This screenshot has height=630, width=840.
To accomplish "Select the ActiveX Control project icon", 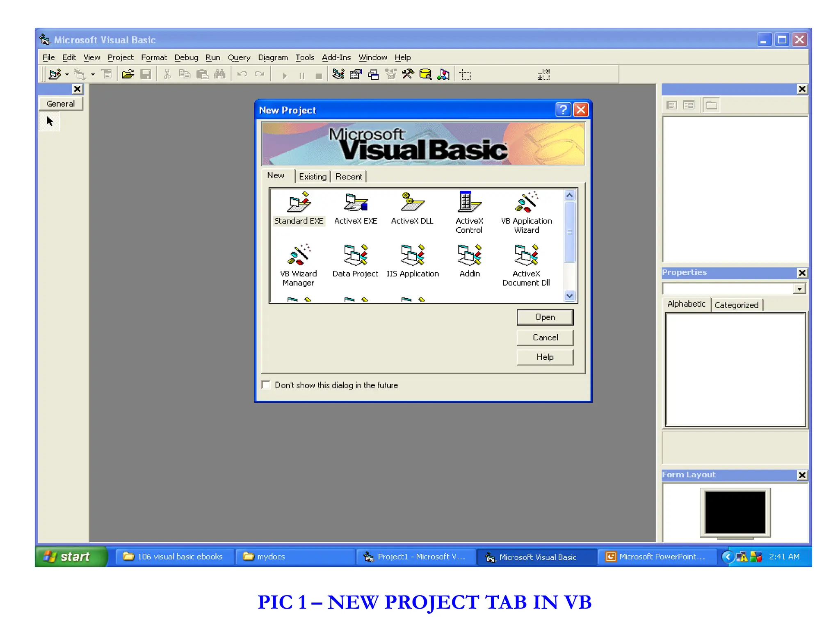I will coord(469,203).
